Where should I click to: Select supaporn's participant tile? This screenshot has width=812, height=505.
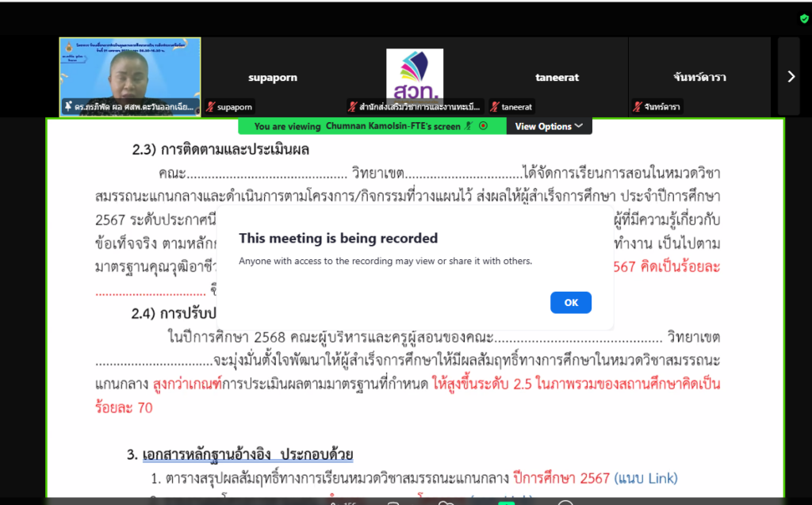coord(272,77)
